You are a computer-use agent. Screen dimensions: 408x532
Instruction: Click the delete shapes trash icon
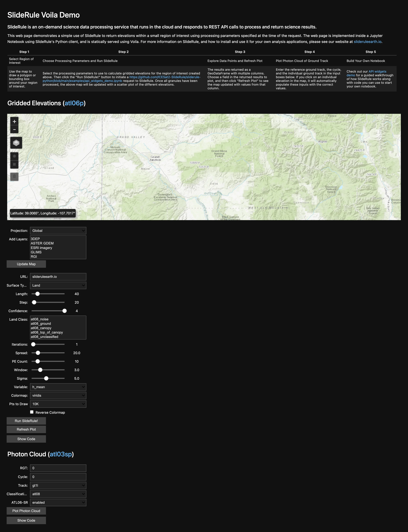(14, 176)
